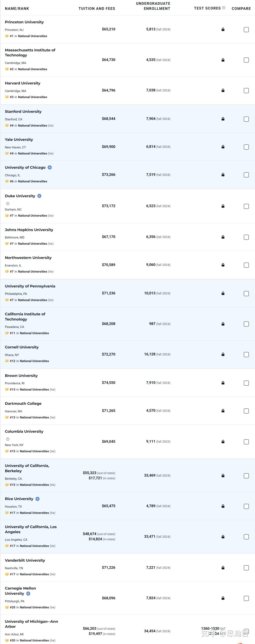Click the Undergraduate Enrollment column header
This screenshot has width=255, height=644.
(153, 6)
